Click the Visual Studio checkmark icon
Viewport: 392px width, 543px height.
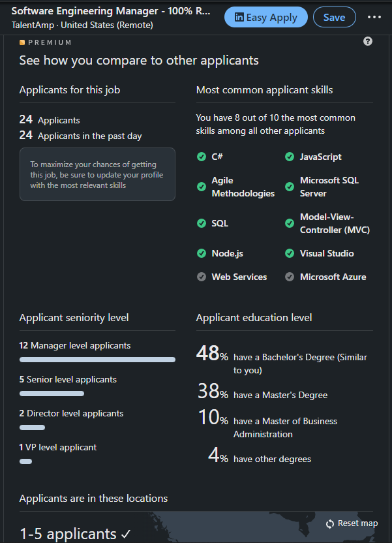(x=290, y=253)
